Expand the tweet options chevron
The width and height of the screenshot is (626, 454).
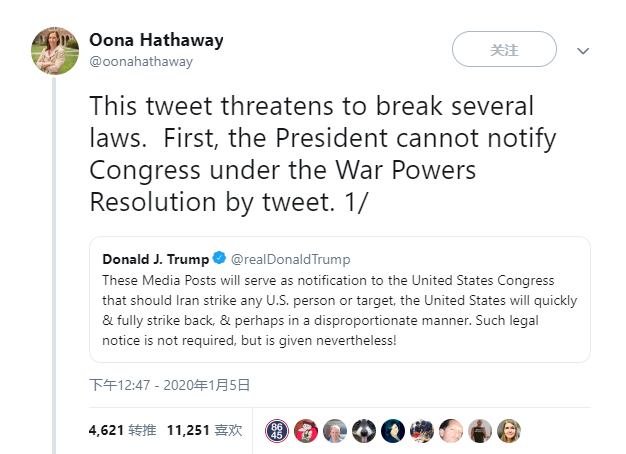[583, 50]
